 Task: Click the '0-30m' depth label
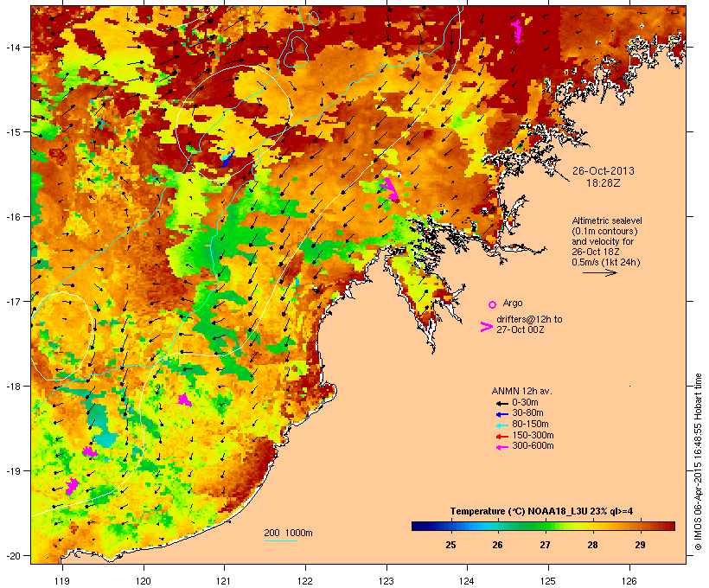tap(525, 403)
